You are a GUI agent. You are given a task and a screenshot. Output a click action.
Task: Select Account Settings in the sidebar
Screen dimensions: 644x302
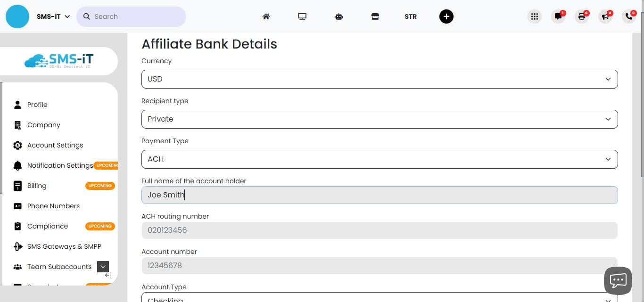pyautogui.click(x=55, y=145)
